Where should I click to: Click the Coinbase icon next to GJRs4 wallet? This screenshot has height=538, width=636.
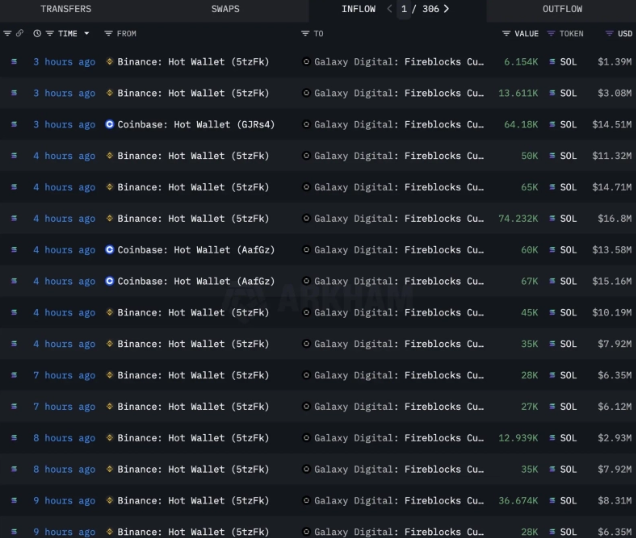click(110, 125)
